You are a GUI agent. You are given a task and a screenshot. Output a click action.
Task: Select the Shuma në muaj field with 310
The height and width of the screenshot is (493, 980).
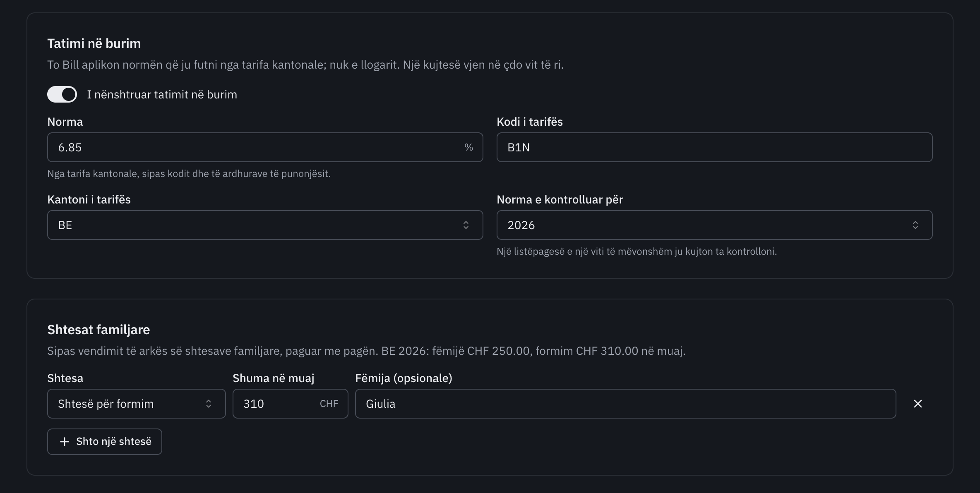(290, 404)
